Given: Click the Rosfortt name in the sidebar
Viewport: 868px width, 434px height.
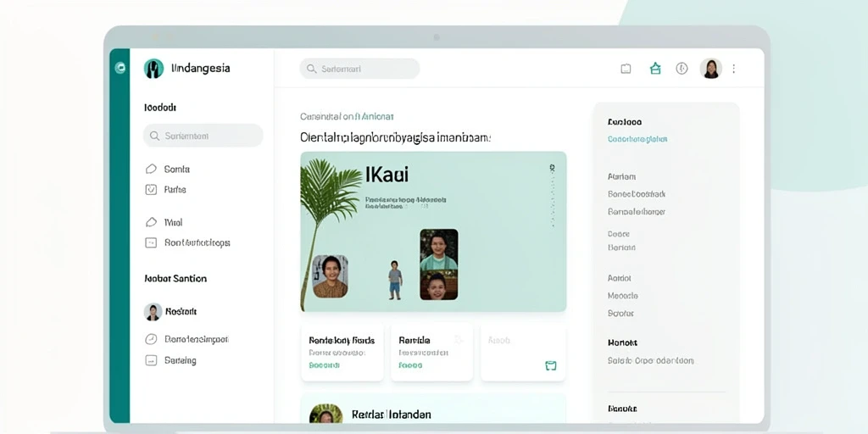Looking at the screenshot, I should click(181, 312).
